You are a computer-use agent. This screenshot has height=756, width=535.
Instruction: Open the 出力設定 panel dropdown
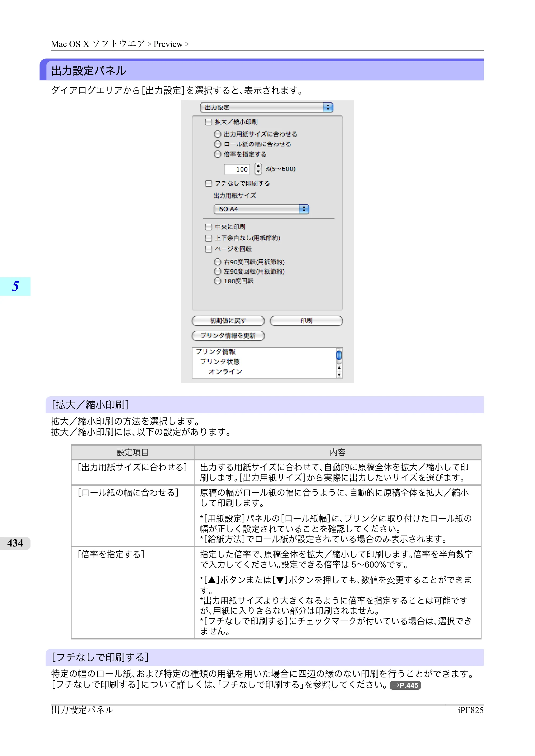(267, 107)
